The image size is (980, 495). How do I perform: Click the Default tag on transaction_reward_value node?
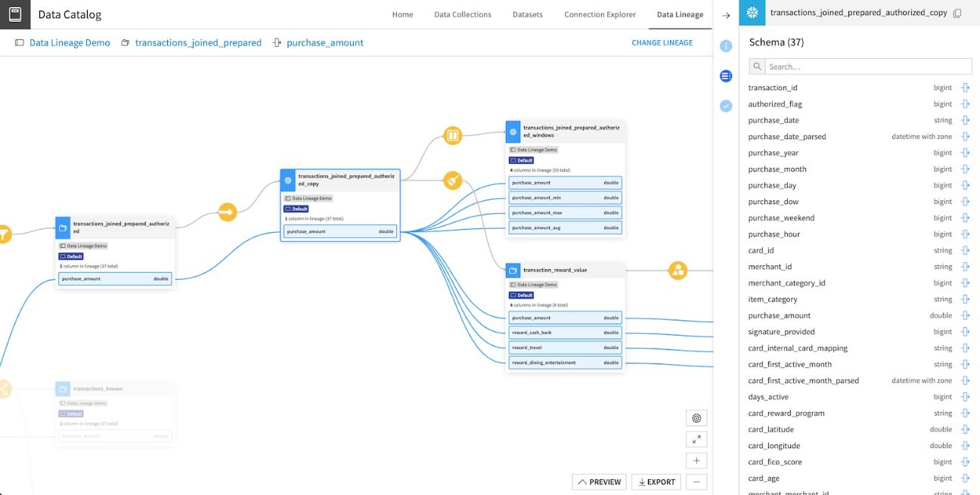point(522,295)
